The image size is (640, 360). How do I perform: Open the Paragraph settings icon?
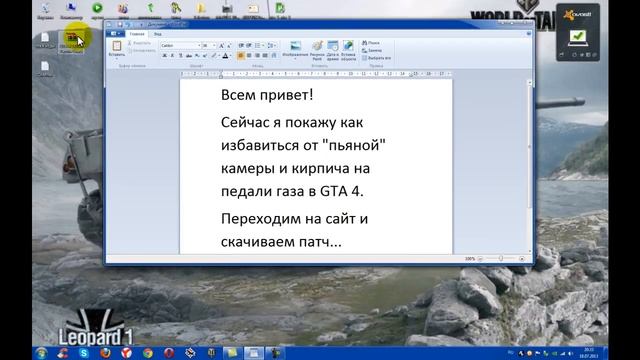274,56
